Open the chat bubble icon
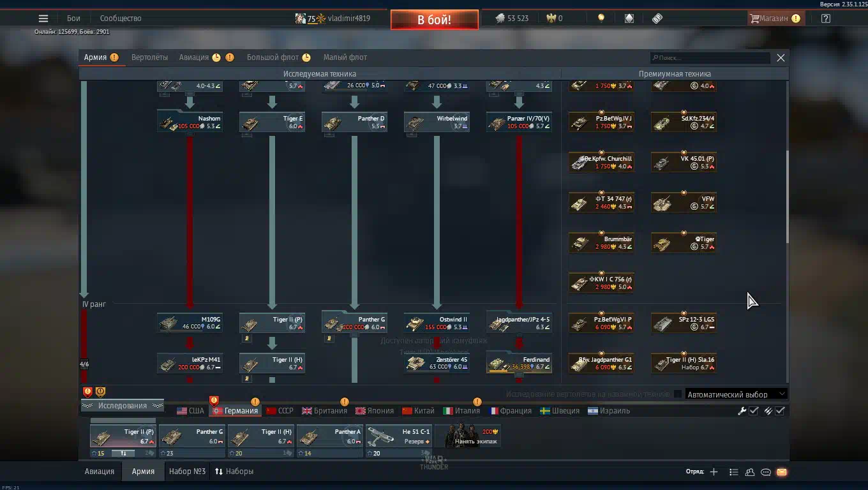Screen dimensions: 868x490 (766, 472)
